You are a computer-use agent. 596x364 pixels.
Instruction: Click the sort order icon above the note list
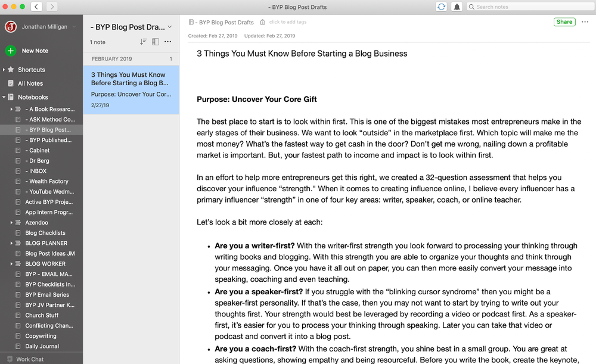click(x=144, y=42)
